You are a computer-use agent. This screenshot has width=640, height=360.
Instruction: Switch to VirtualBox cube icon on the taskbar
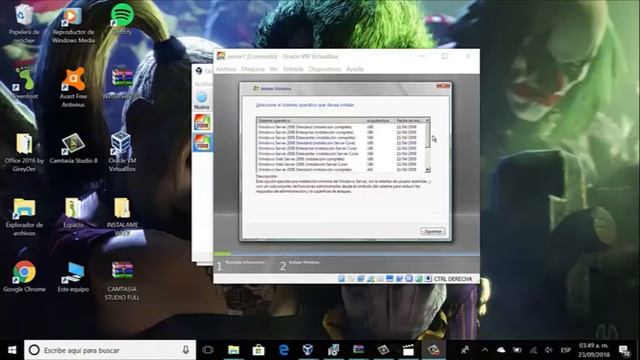point(308,350)
